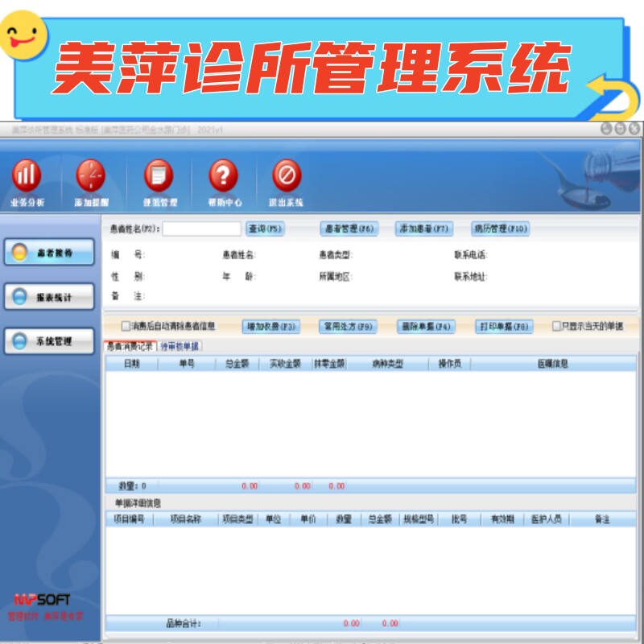Click the 医护人员 column header

547,519
